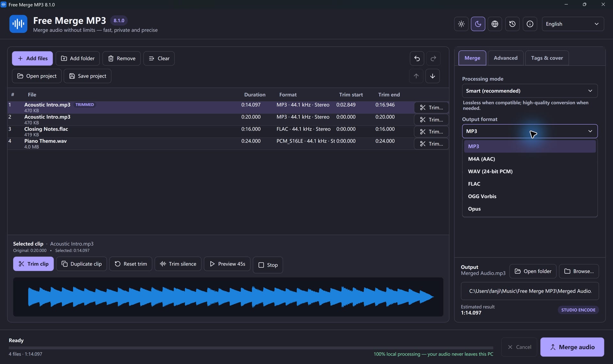Screen dimensions: 613x364
Task: Click the STUDIO ENCODE badge
Action: click(578, 310)
